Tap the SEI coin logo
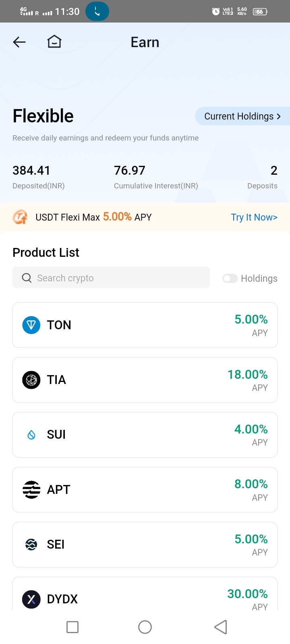 31,544
